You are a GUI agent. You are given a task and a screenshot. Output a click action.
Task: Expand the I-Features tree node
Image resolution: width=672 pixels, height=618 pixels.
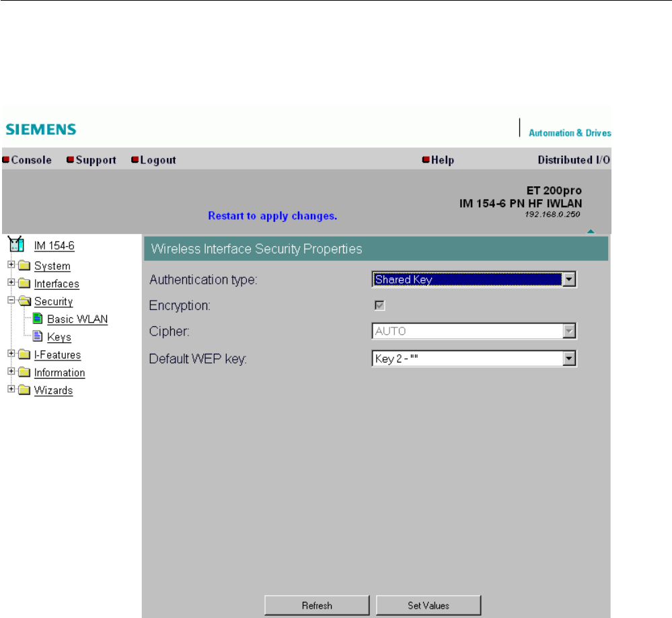(11, 353)
